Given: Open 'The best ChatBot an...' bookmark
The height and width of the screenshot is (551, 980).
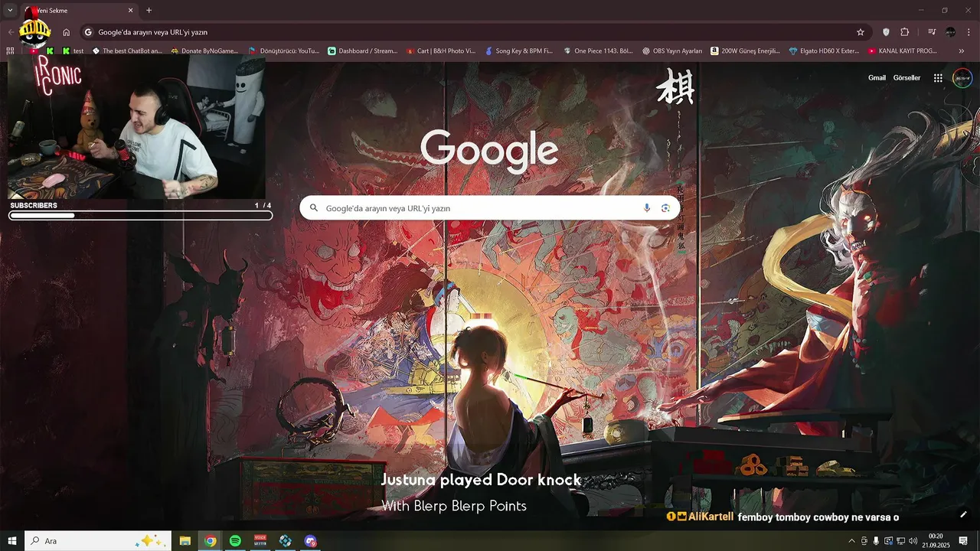Looking at the screenshot, I should [x=127, y=51].
